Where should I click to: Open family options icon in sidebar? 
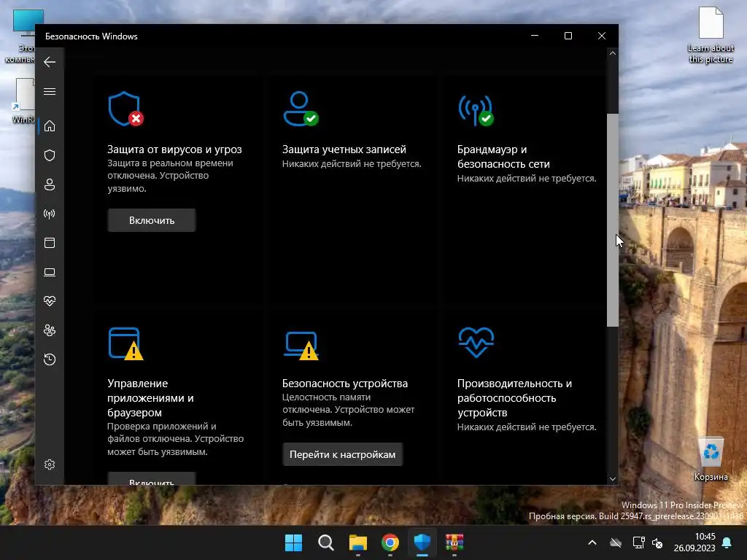coord(50,330)
